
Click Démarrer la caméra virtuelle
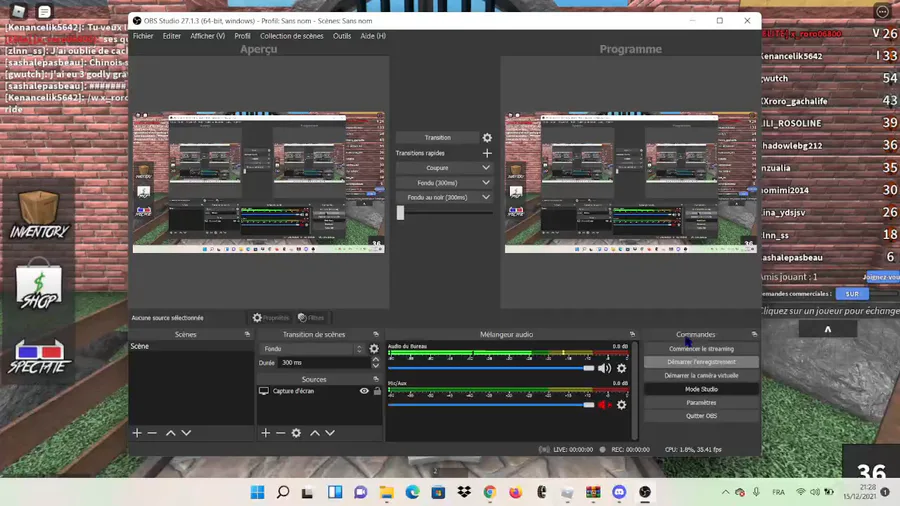(701, 376)
